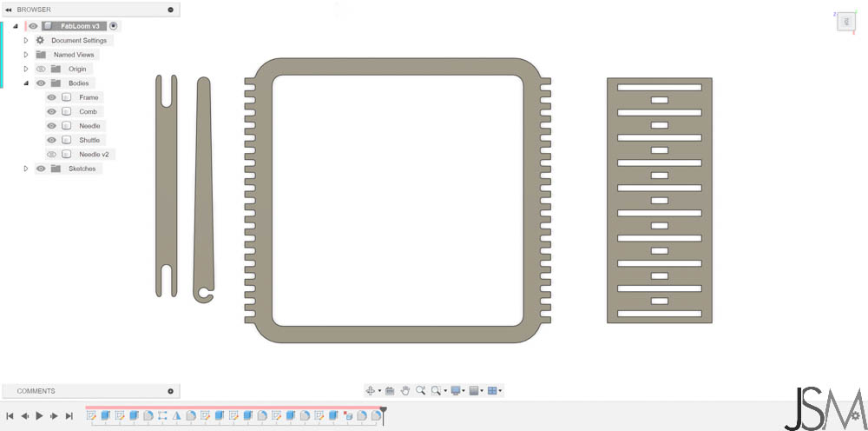Expand Document Settings node
Viewport: 868px width, 431px height.
tap(25, 41)
